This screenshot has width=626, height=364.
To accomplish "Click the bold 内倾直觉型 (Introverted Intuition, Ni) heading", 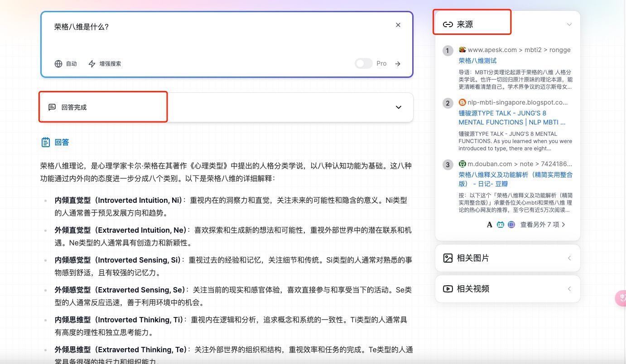I will 118,200.
